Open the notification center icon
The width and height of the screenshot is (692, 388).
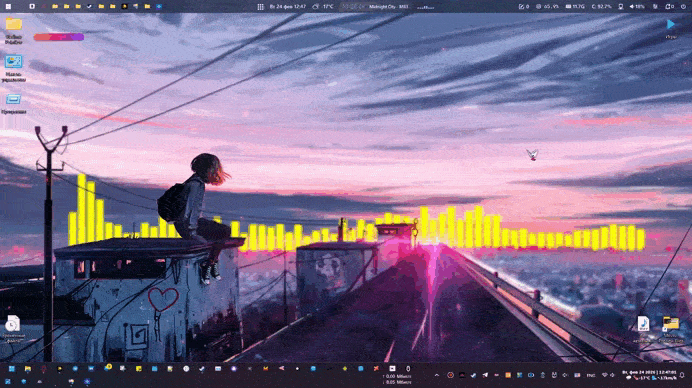(682, 375)
